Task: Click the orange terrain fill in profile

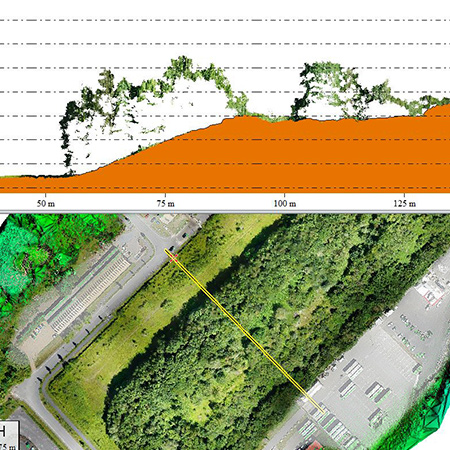Action: coord(267,157)
